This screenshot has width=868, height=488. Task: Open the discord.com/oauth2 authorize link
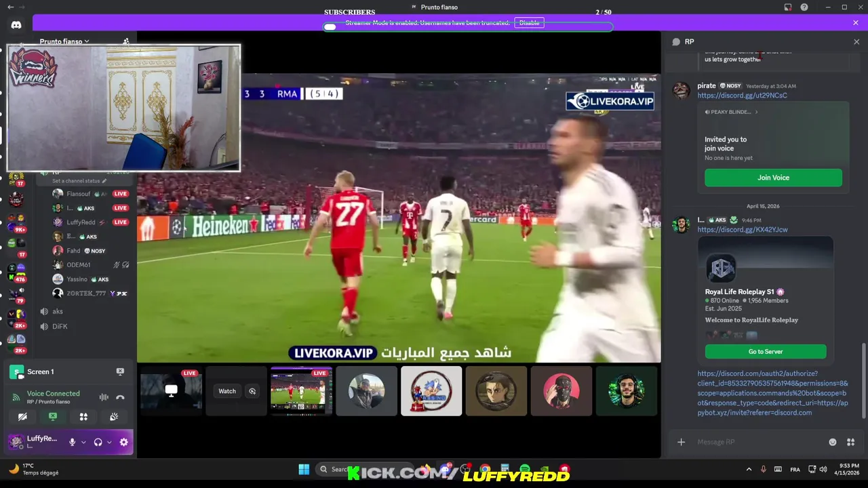(x=772, y=393)
